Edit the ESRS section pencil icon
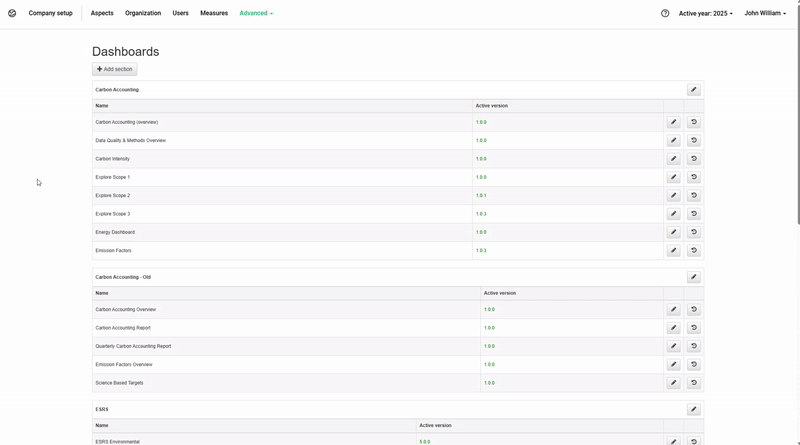Viewport: 800px width, 445px height. [693, 409]
